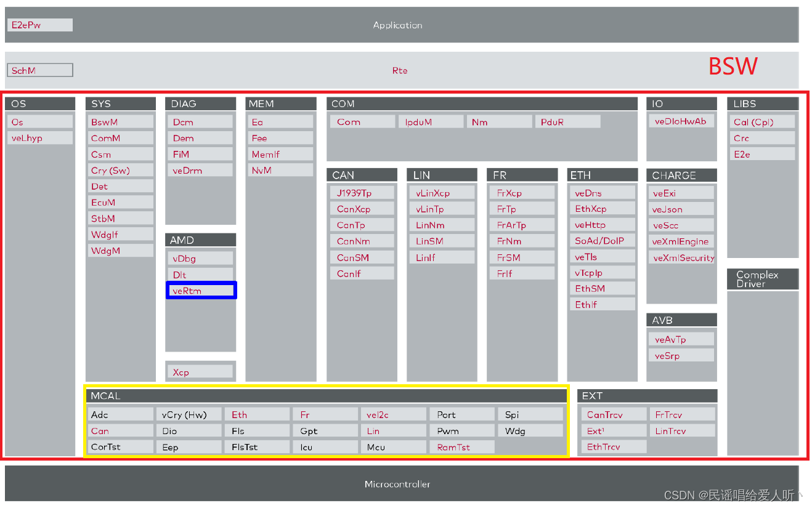Screen dimensions: 812x508
Task: Click the FiM module box
Action: click(201, 154)
